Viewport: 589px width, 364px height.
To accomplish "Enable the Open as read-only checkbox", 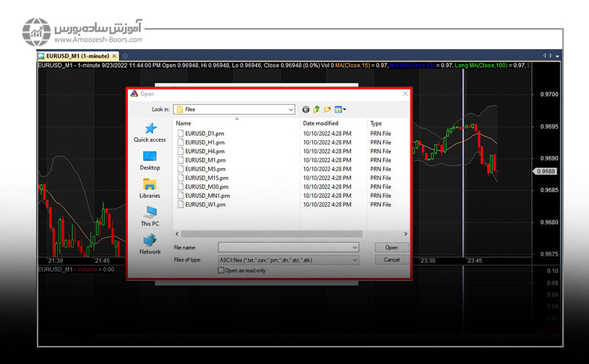I will click(221, 270).
